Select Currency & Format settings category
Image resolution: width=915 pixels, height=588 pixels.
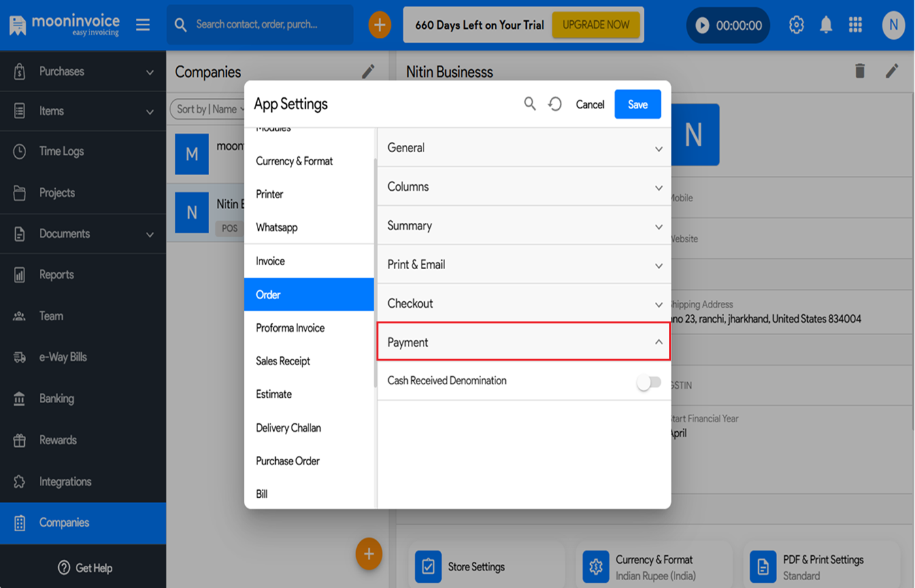pos(309,161)
